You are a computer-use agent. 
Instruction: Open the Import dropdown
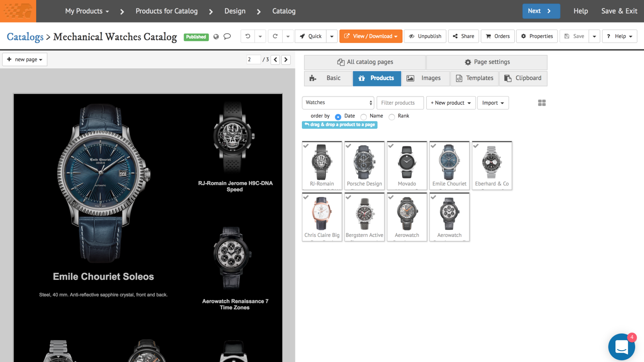pyautogui.click(x=493, y=103)
